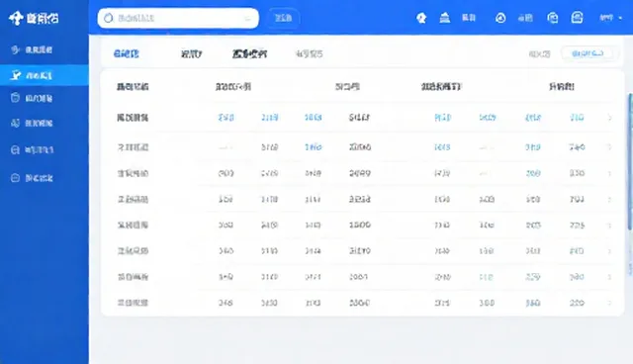Click the second-to-last square icon in the header
The width and height of the screenshot is (633, 364).
[x=553, y=18]
